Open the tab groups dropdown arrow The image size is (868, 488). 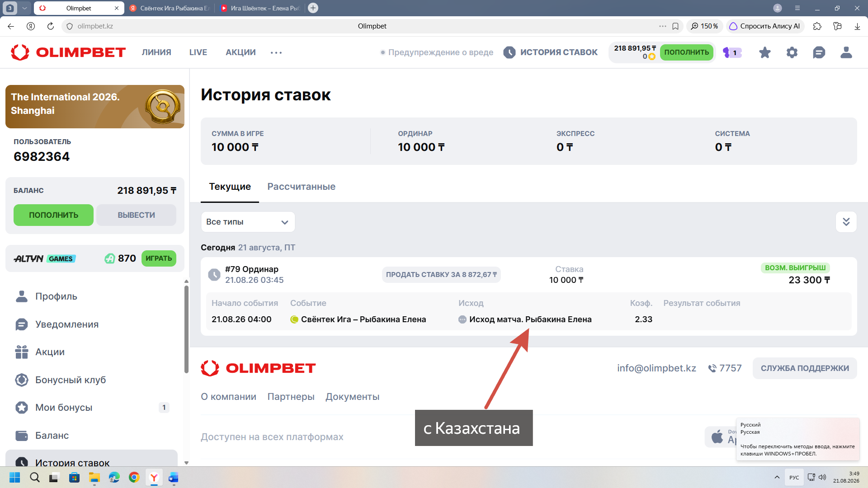pyautogui.click(x=24, y=8)
